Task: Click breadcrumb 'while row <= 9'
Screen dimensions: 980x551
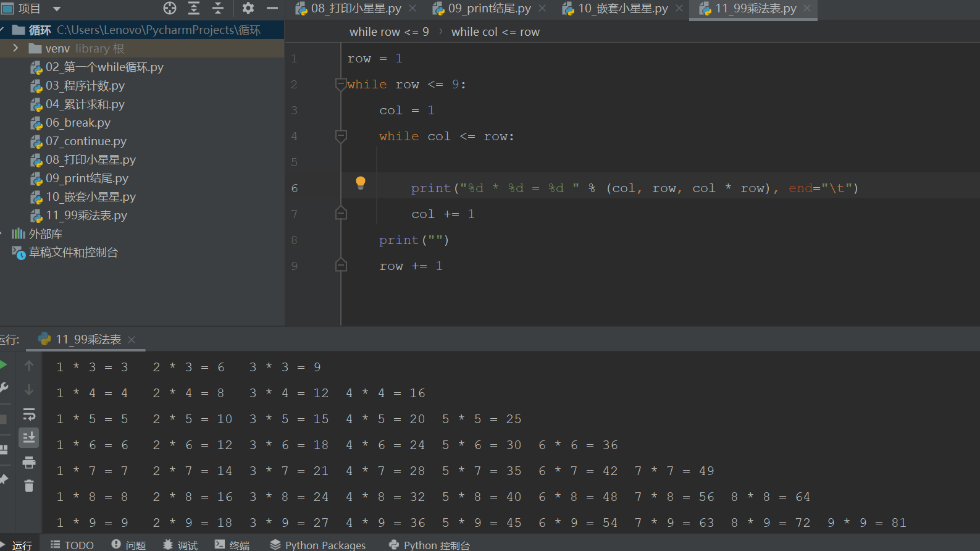Action: pos(389,32)
